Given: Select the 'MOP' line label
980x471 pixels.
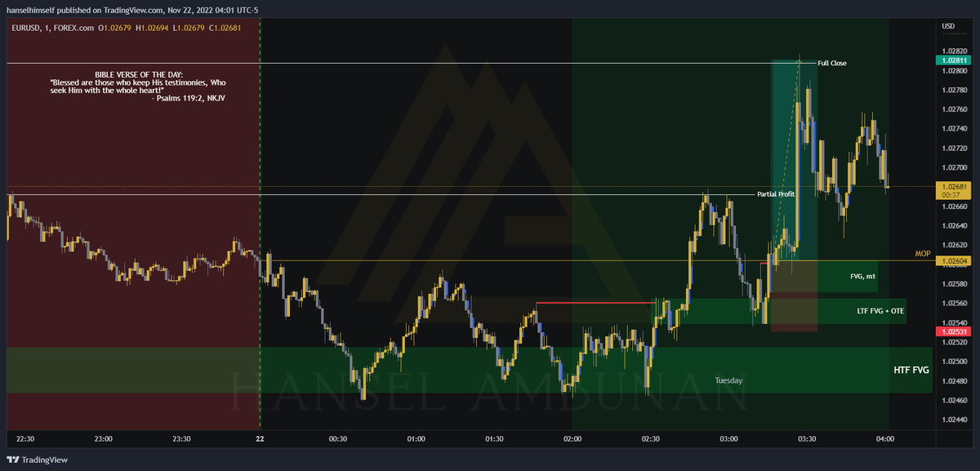Looking at the screenshot, I should click(x=923, y=254).
